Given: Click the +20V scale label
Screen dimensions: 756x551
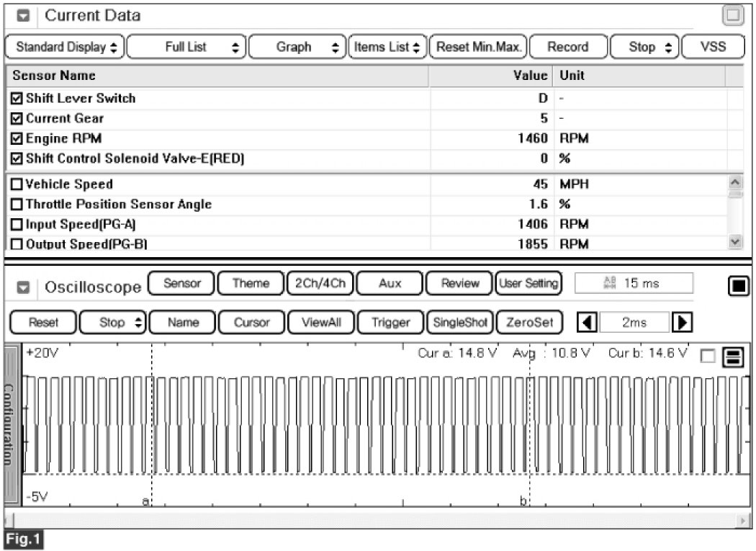Looking at the screenshot, I should pos(42,353).
